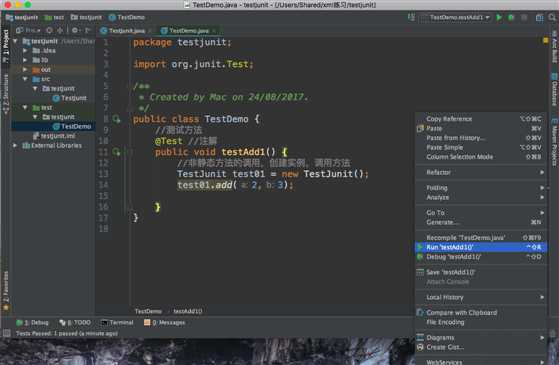Select TestJunit class in project tree
This screenshot has width=559, height=365.
[70, 98]
